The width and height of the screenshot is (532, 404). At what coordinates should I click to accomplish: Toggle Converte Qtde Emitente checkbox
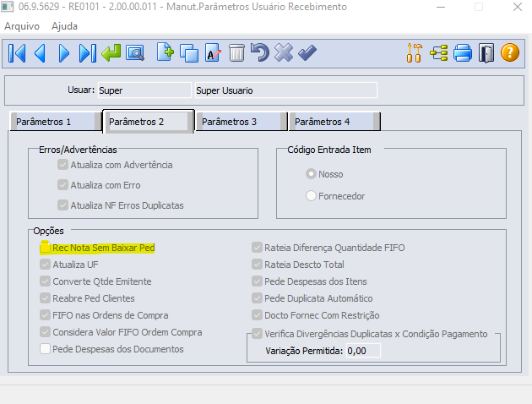click(45, 281)
